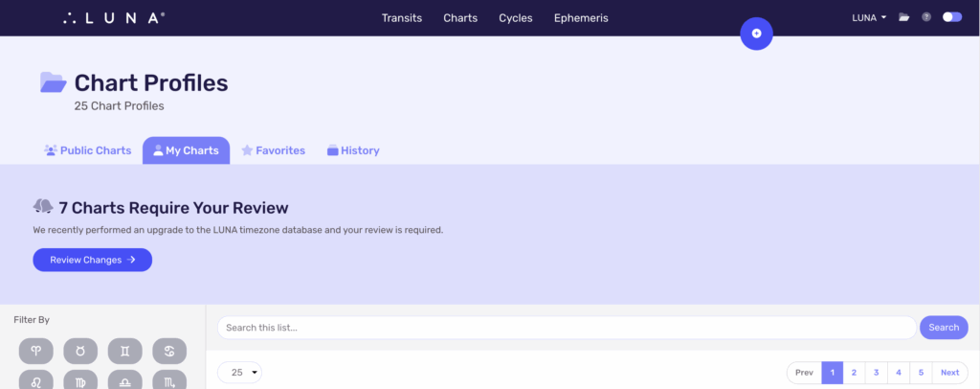980x389 pixels.
Task: Filter charts by Taurus sign
Action: click(x=80, y=352)
